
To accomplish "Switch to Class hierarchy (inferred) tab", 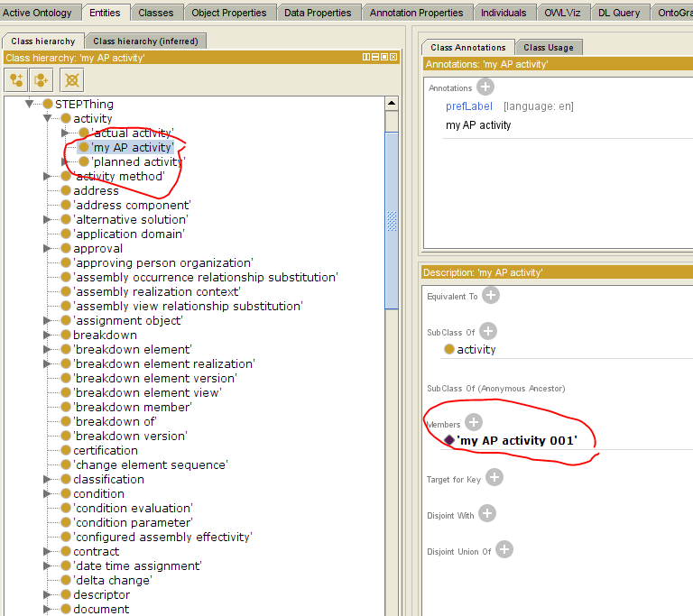I will [147, 41].
